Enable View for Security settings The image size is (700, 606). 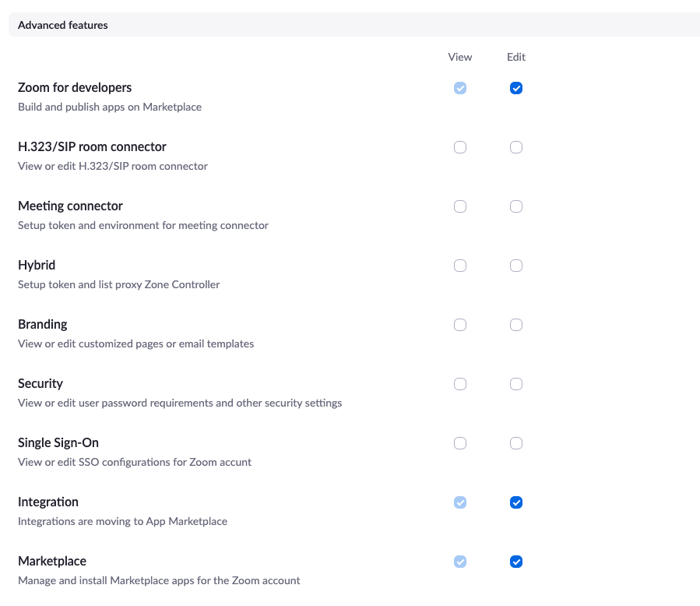tap(460, 384)
